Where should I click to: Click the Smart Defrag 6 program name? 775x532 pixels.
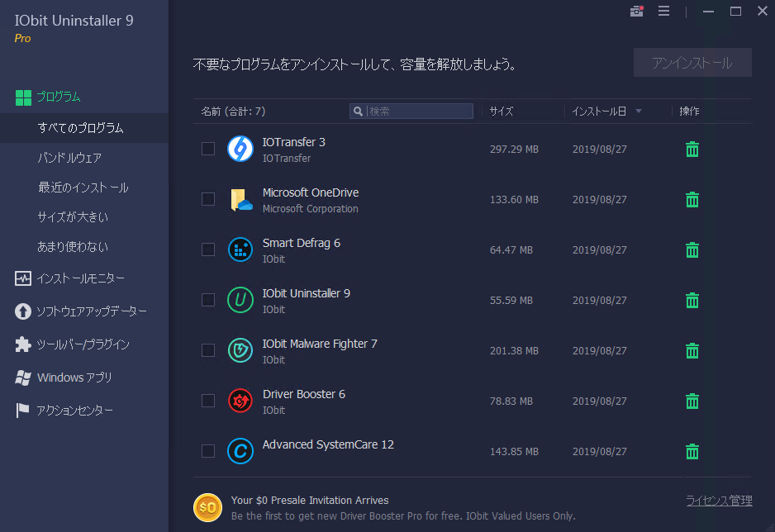point(301,243)
